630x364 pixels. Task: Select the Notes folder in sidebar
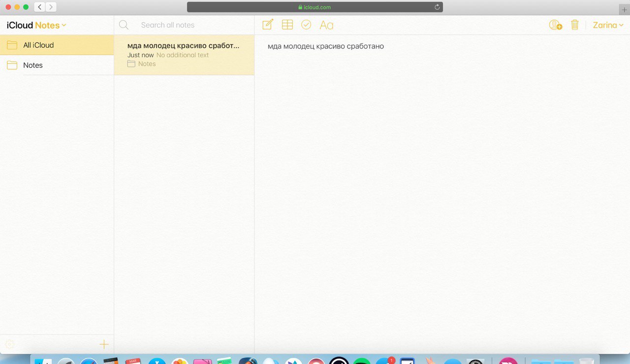(x=57, y=65)
